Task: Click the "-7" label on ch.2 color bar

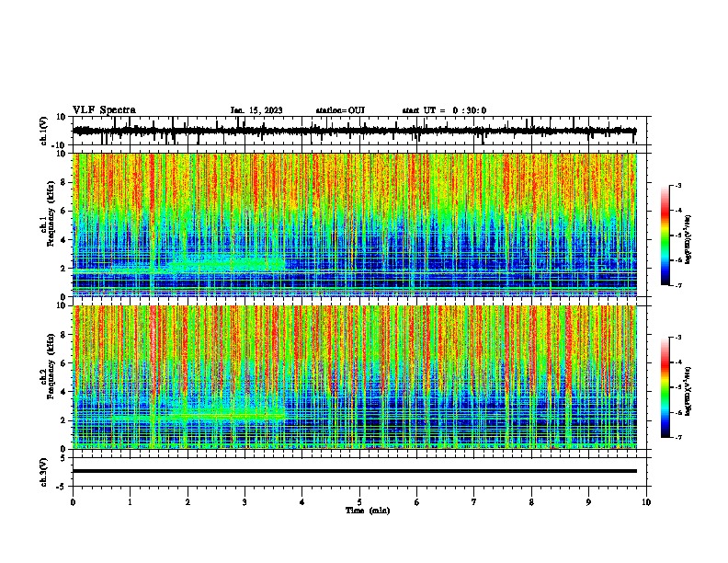Action: (677, 437)
